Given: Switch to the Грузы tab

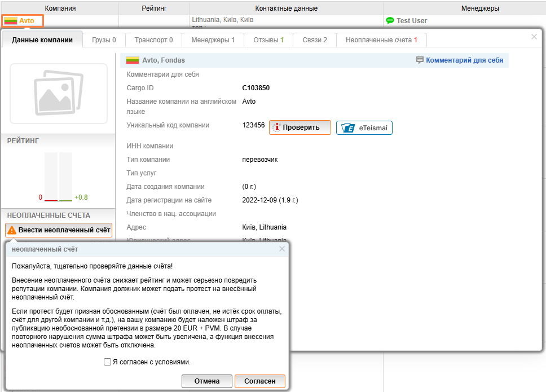Looking at the screenshot, I should [104, 40].
